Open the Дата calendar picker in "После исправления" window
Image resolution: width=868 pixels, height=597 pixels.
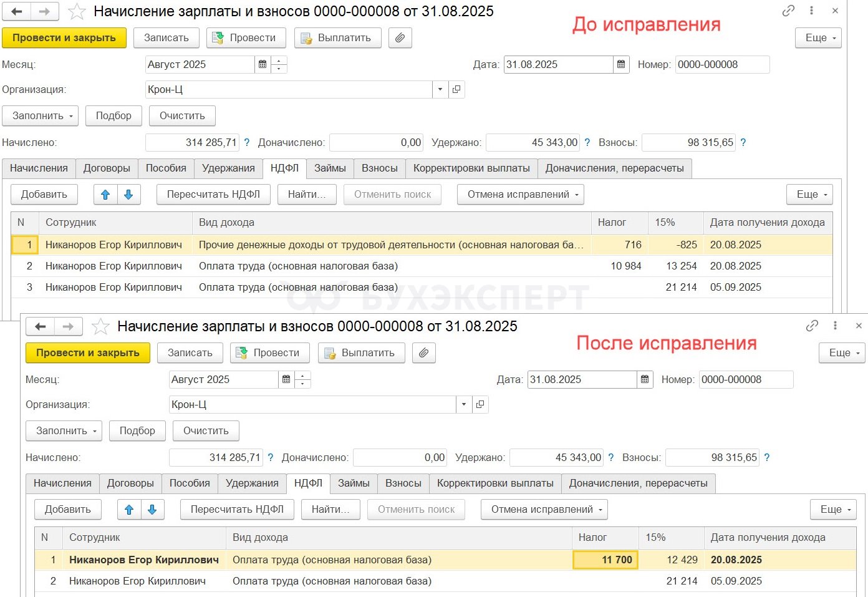point(645,379)
